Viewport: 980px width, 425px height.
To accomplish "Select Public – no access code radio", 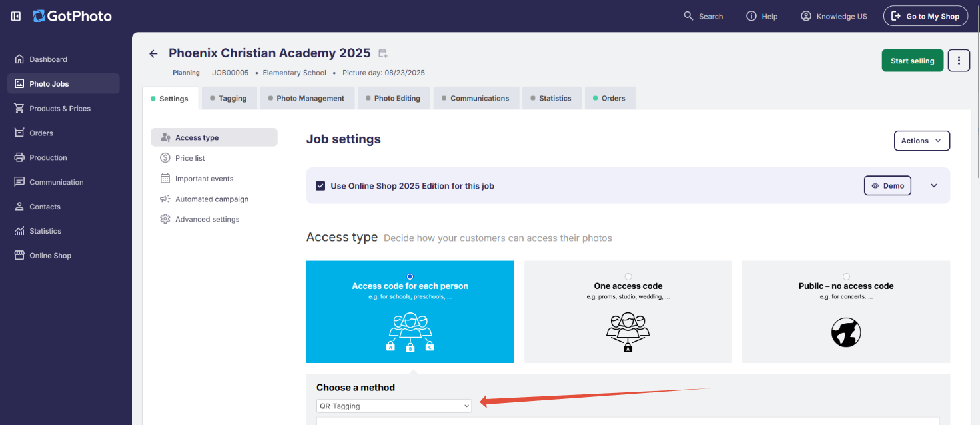I will (846, 276).
